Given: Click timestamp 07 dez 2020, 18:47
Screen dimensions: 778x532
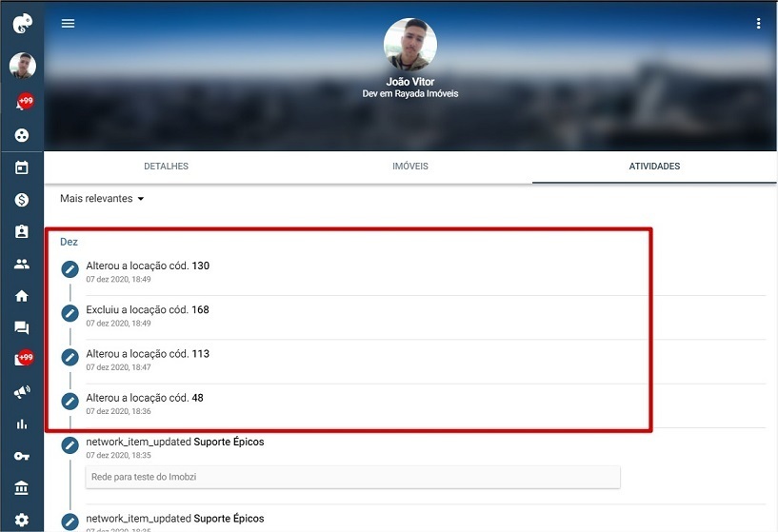Looking at the screenshot, I should pos(118,367).
